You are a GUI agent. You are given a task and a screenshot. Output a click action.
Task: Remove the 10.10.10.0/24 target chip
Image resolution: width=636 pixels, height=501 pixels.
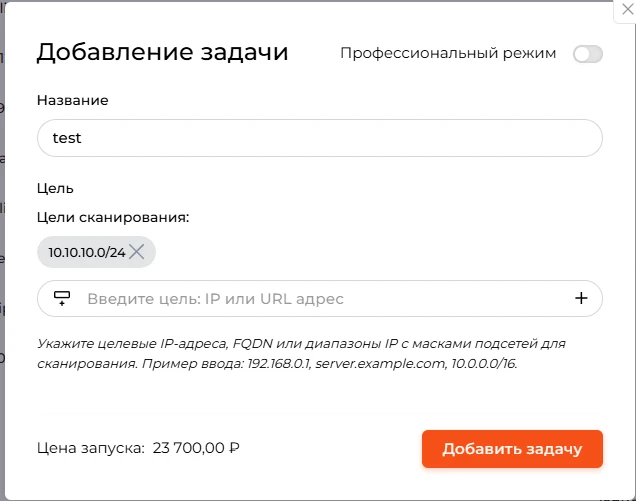pyautogui.click(x=137, y=252)
